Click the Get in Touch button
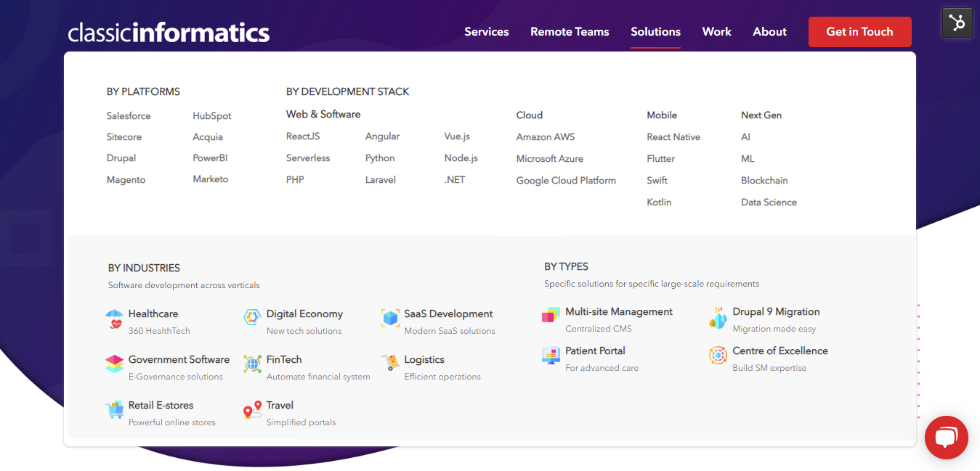Image resolution: width=980 pixels, height=471 pixels. 859,32
